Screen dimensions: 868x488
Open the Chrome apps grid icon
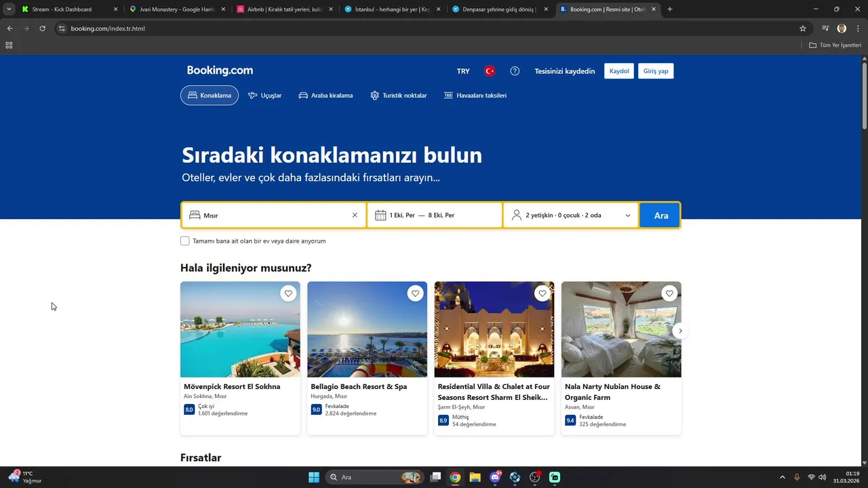pyautogui.click(x=9, y=45)
